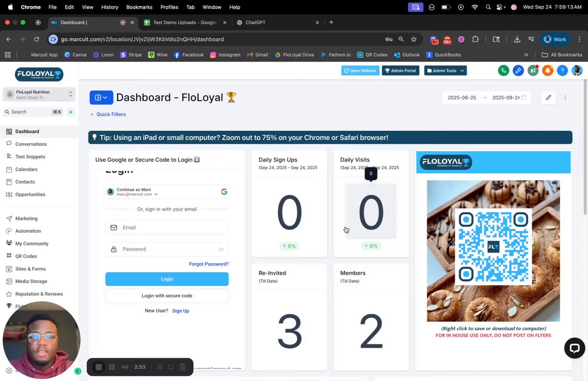588x381 pixels.
Task: Open the All Bookmarks folder
Action: tap(562, 55)
